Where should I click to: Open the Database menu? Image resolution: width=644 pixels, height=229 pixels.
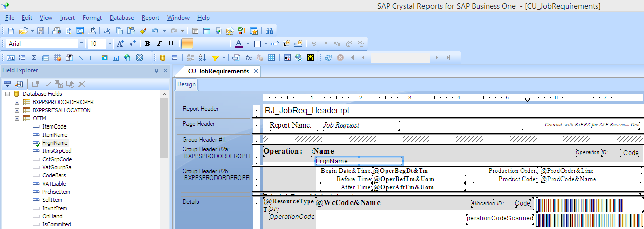tap(122, 18)
